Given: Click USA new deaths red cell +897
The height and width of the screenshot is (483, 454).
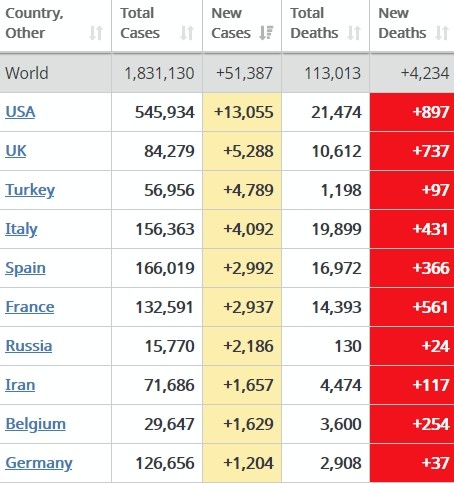Looking at the screenshot, I should (412, 112).
